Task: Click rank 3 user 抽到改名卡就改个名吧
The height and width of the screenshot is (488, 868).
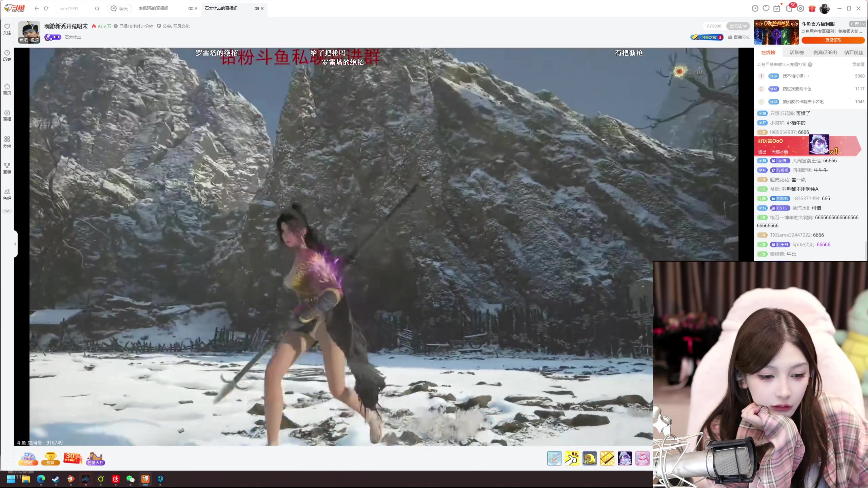Action: pyautogui.click(x=803, y=102)
